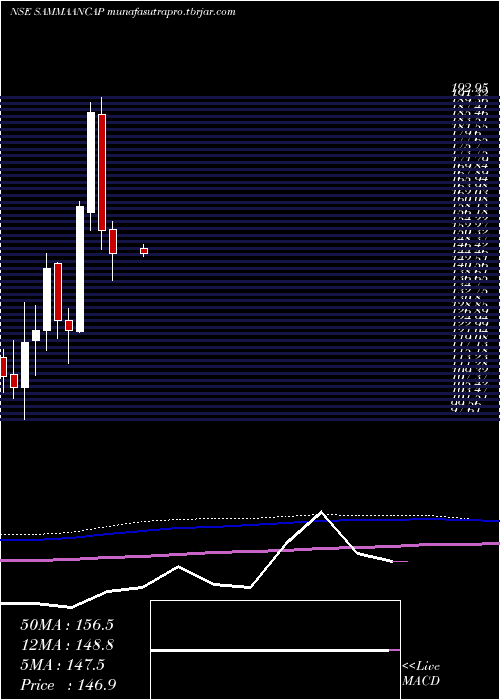This screenshot has height=700, width=500.
Task: Select the 12MA : 148.8 value
Action: (67, 645)
